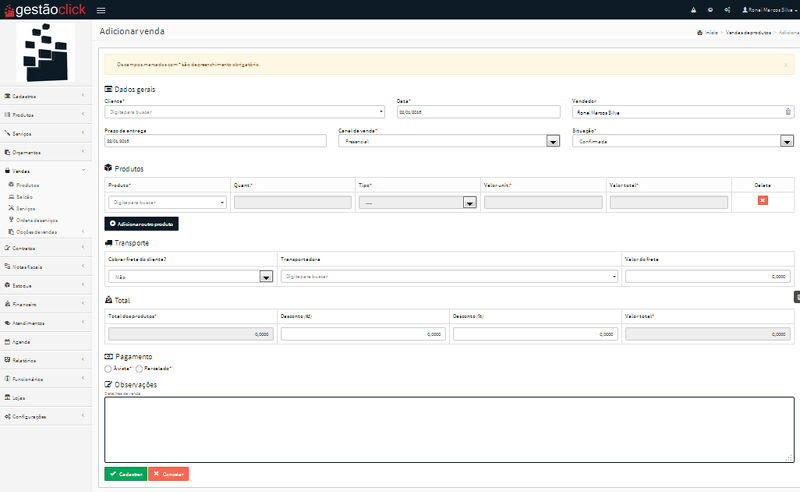Open the Ronei Marcos Silva user menu
800x492 pixels.
pos(769,10)
